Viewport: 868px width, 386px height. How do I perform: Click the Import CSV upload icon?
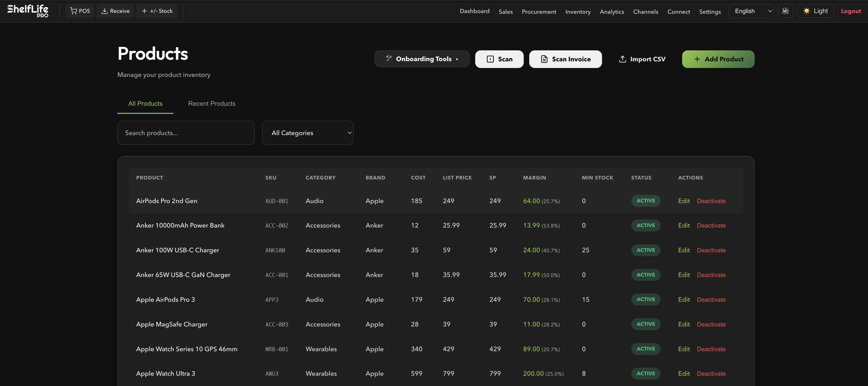tap(622, 59)
